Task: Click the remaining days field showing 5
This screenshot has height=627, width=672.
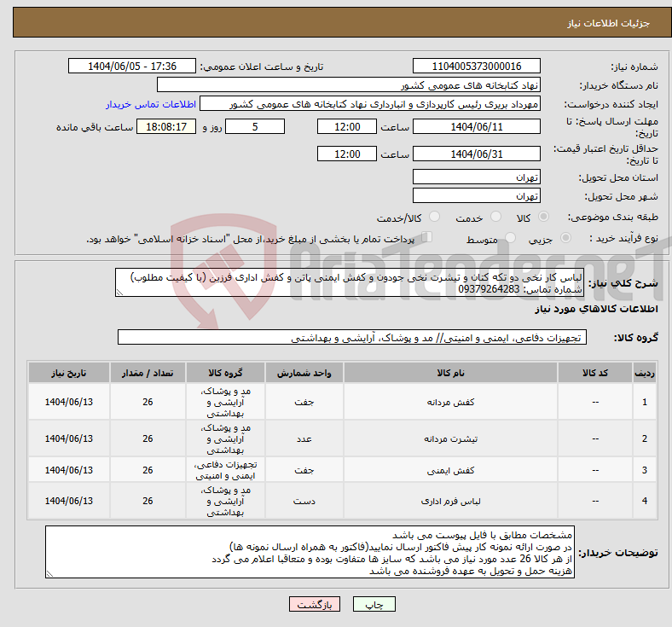Action: coord(255,127)
